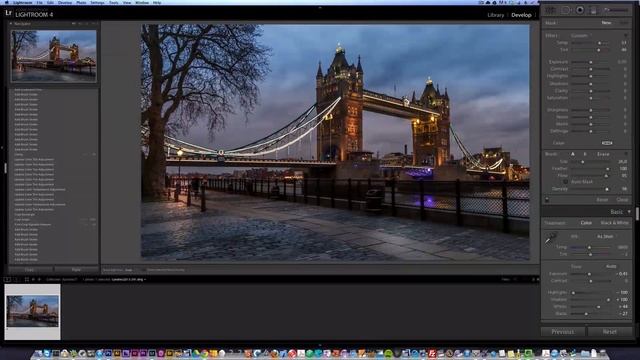Go back using filmstrip left arrow

click(33, 280)
